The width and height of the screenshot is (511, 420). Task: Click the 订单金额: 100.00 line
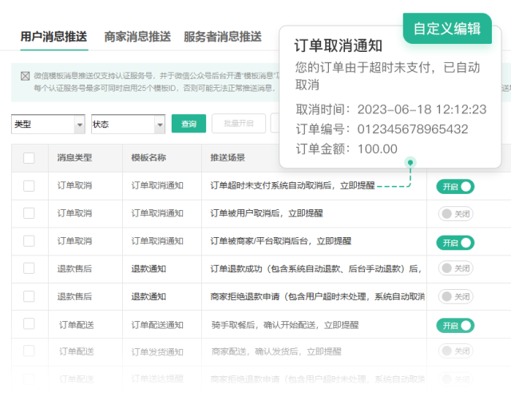(347, 149)
